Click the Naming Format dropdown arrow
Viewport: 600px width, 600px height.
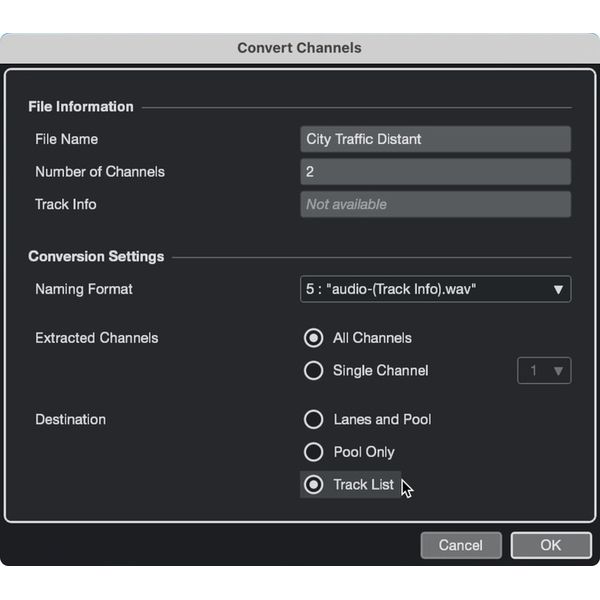558,290
